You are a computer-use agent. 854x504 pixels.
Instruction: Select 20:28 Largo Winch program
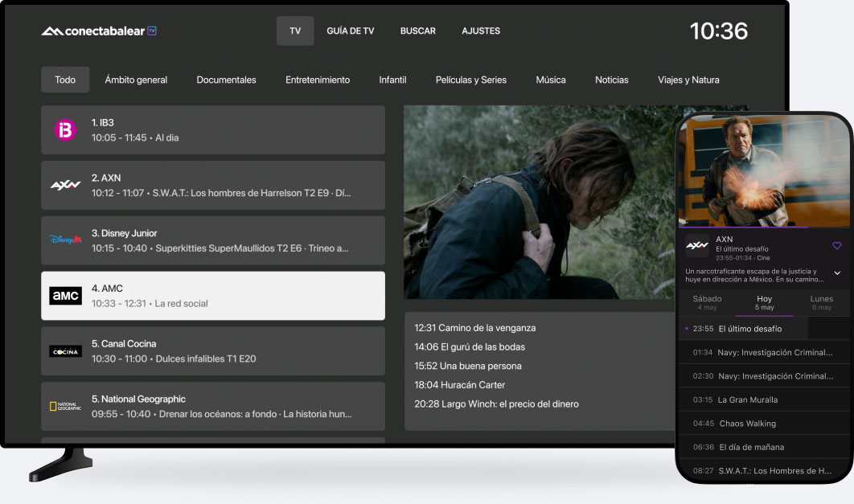(x=496, y=404)
